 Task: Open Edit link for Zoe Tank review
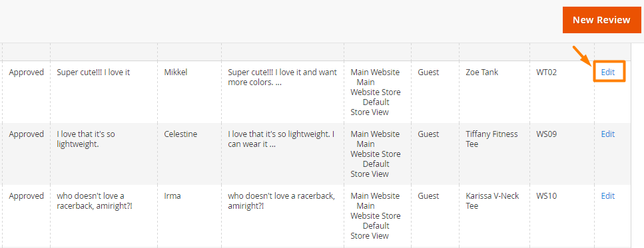608,72
